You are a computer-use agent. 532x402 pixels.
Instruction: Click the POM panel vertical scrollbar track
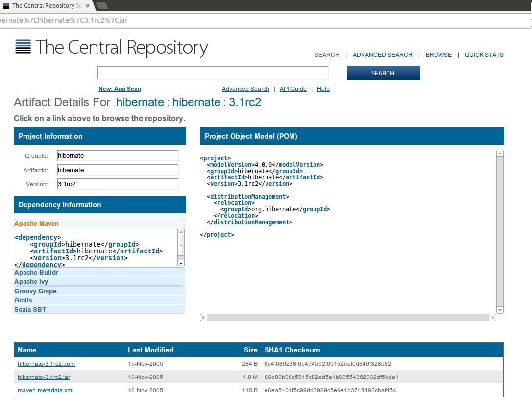click(500, 231)
